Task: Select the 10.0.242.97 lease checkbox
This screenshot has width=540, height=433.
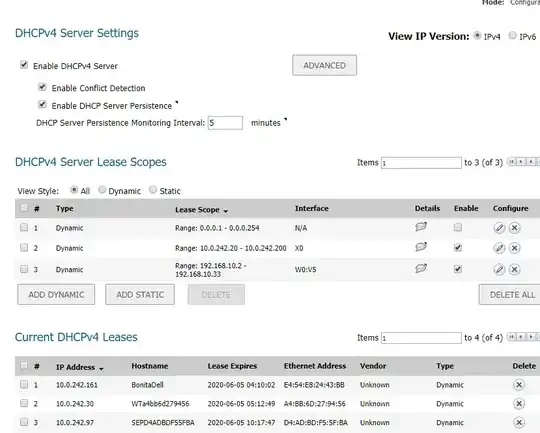Action: [24, 422]
